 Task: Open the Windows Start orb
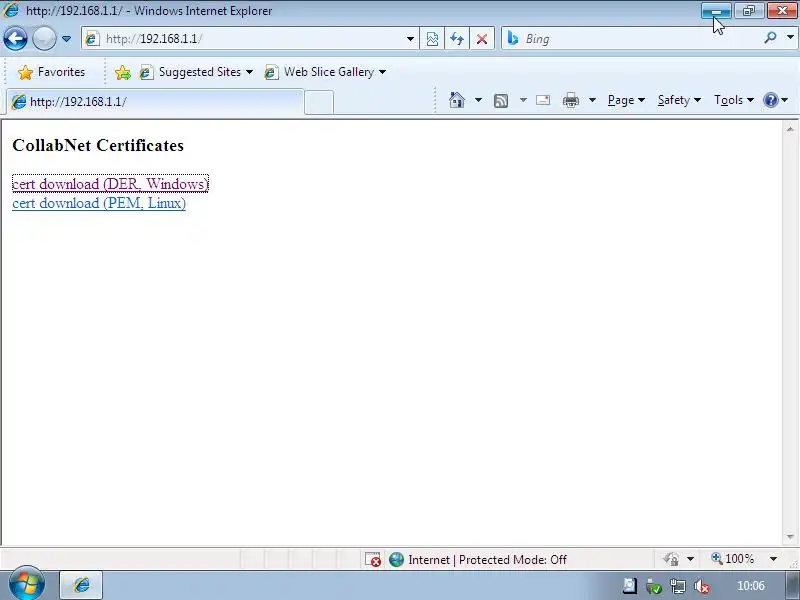point(27,584)
